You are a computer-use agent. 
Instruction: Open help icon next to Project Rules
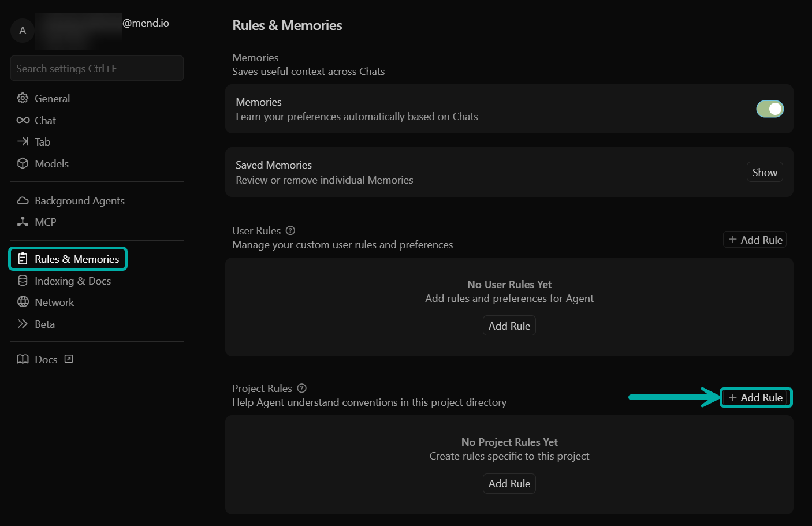pos(301,388)
